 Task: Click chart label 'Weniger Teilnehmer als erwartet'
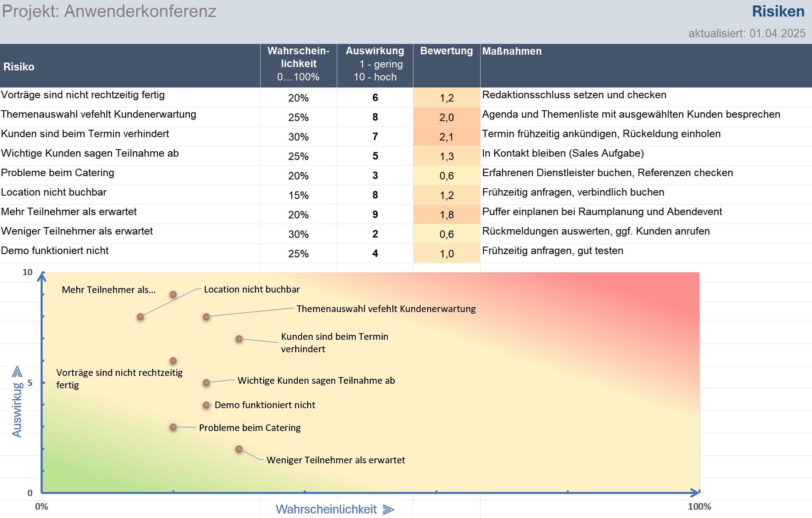(x=336, y=460)
